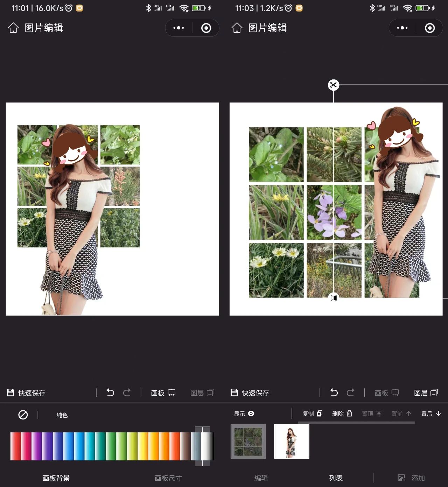
Task: Select the no-fill circle to remove background color
Action: pos(22,415)
